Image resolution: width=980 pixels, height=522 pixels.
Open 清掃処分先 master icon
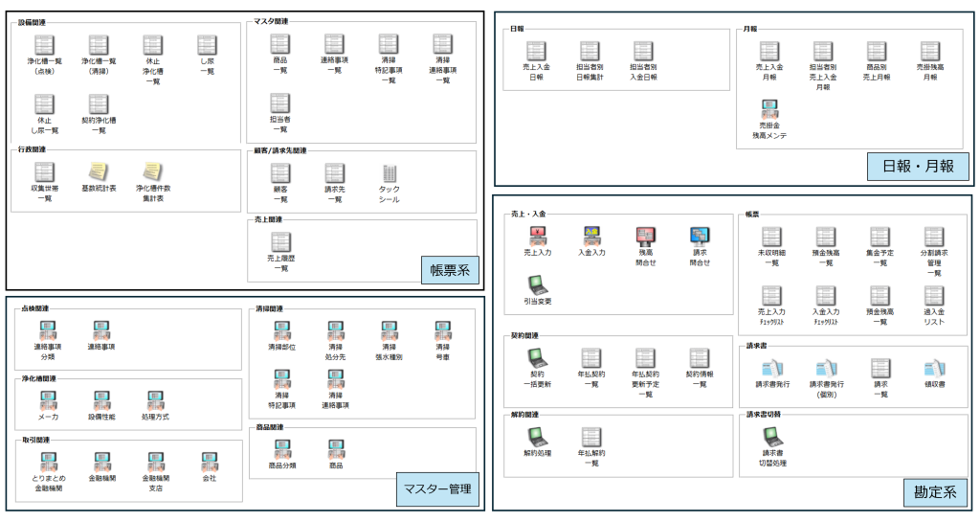[x=336, y=330]
